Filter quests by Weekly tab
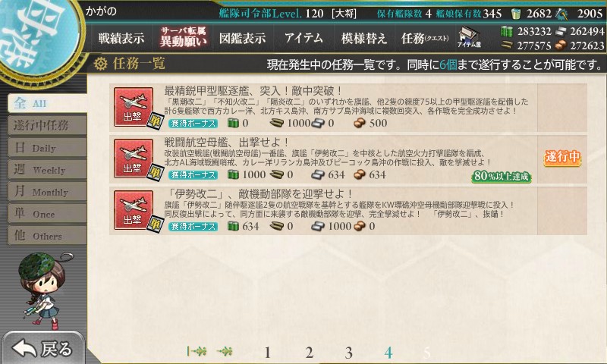 [47, 170]
